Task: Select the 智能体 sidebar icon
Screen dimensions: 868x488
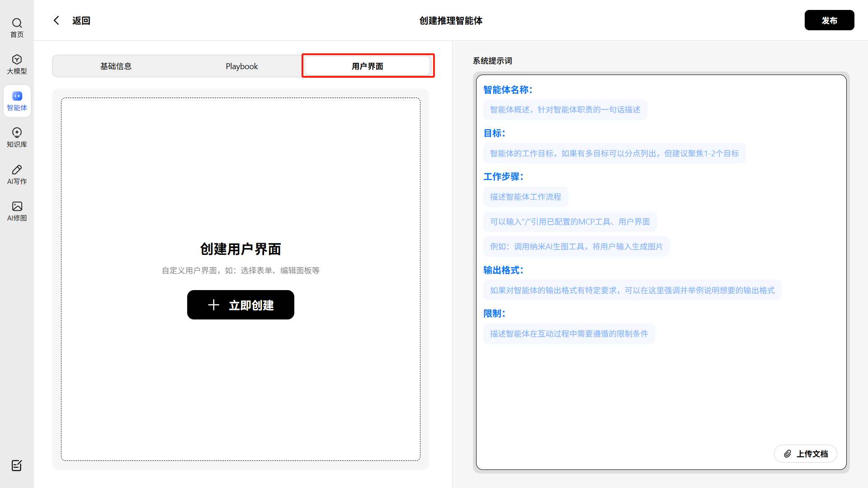Action: [17, 96]
